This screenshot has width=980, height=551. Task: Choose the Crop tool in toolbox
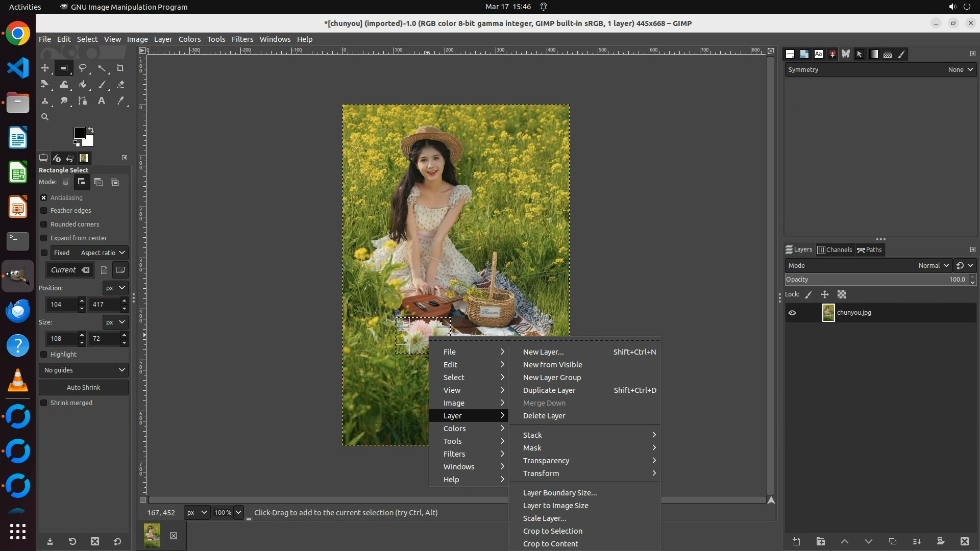pos(120,68)
